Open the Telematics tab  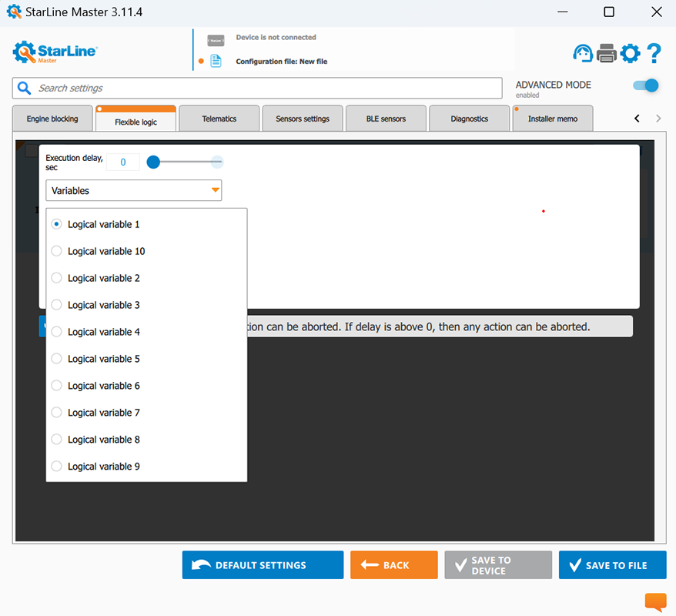219,119
